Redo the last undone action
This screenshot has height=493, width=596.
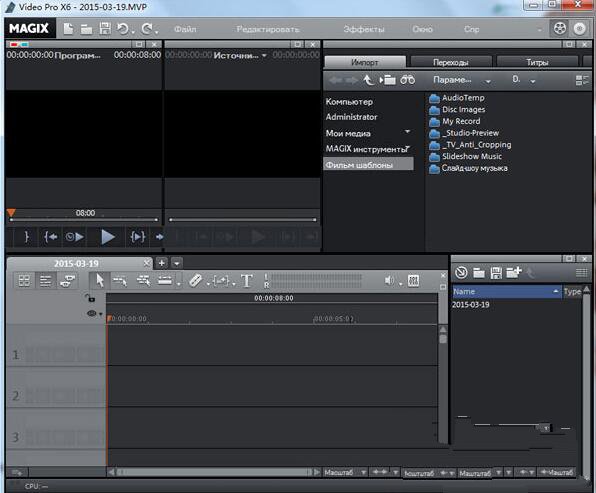coord(147,29)
